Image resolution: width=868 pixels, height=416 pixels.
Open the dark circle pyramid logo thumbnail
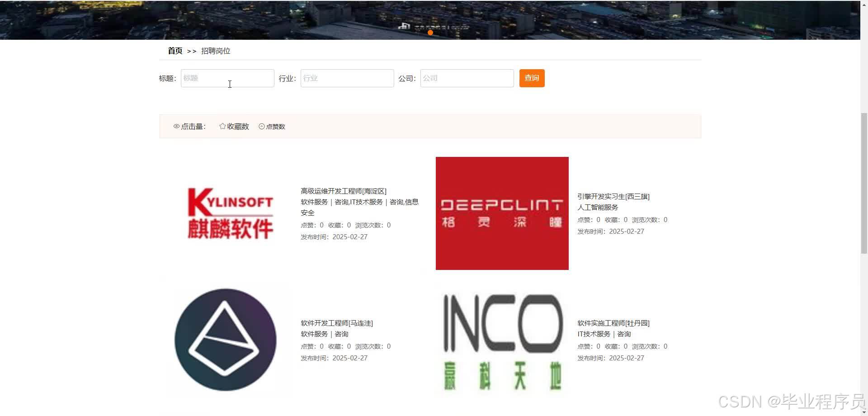226,340
